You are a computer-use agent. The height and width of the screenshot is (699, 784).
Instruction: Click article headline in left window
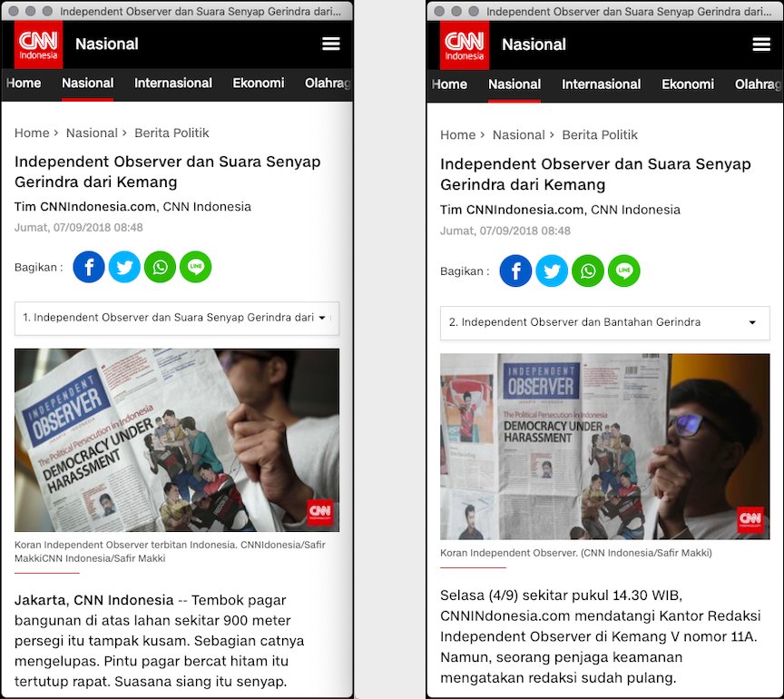click(167, 172)
